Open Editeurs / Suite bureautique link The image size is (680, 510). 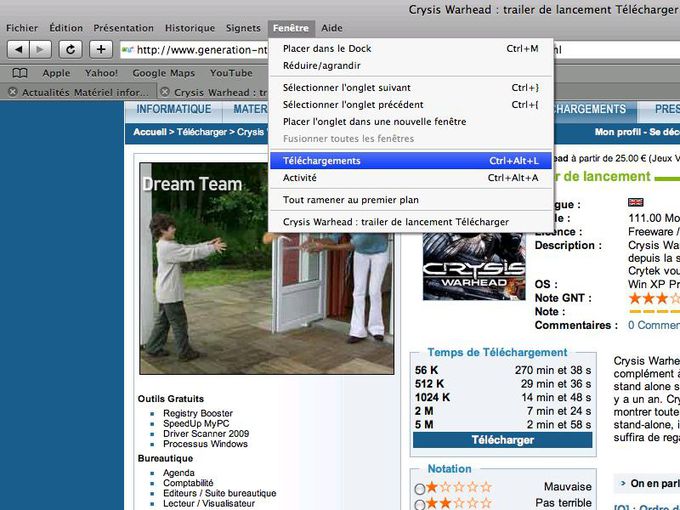click(219, 493)
